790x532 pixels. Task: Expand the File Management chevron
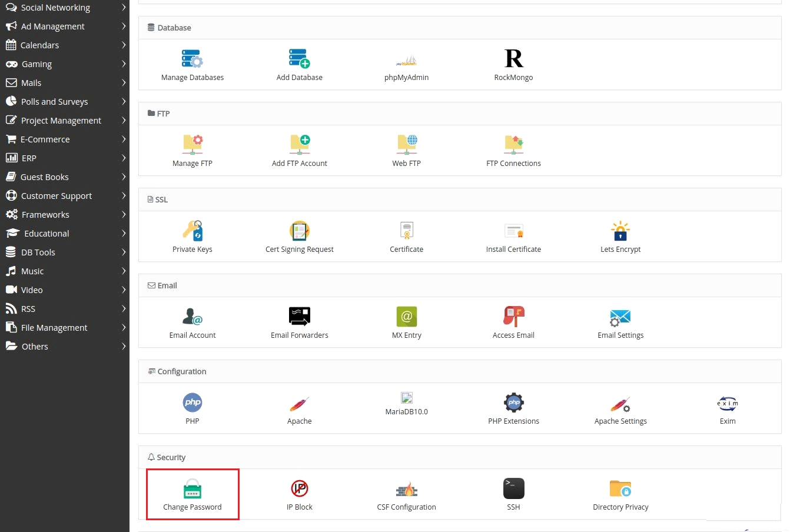click(124, 328)
